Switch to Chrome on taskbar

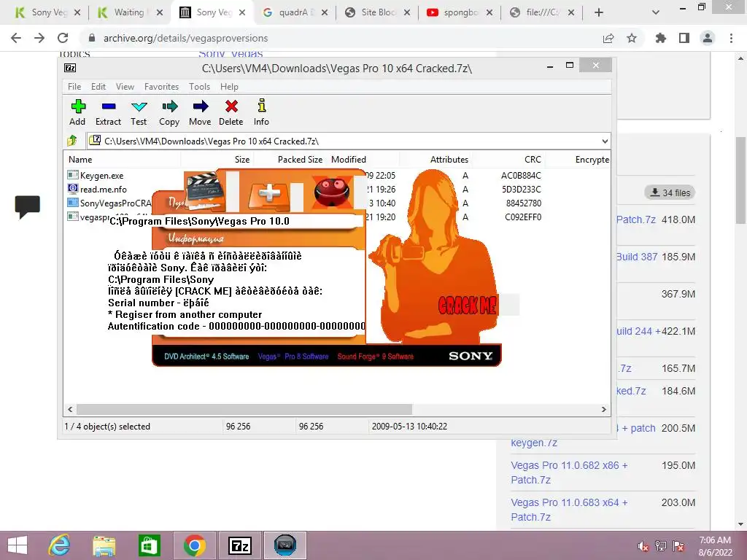[194, 545]
